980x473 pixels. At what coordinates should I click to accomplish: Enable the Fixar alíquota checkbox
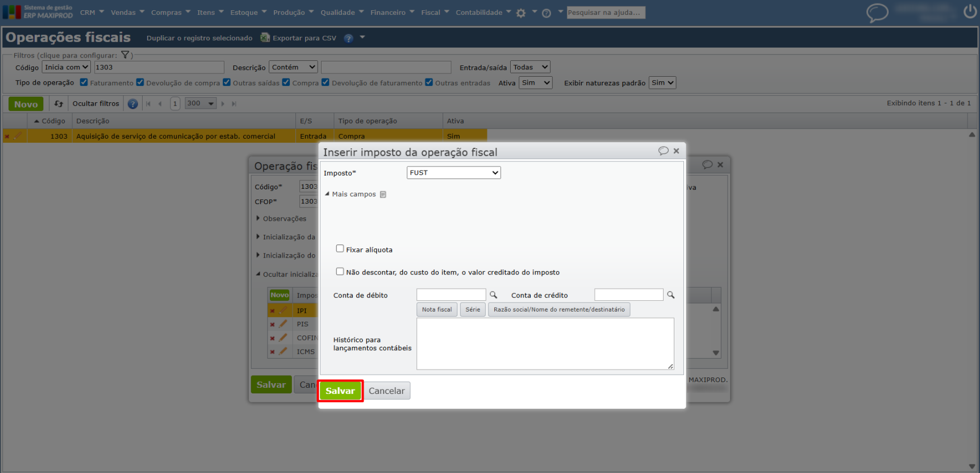[340, 248]
